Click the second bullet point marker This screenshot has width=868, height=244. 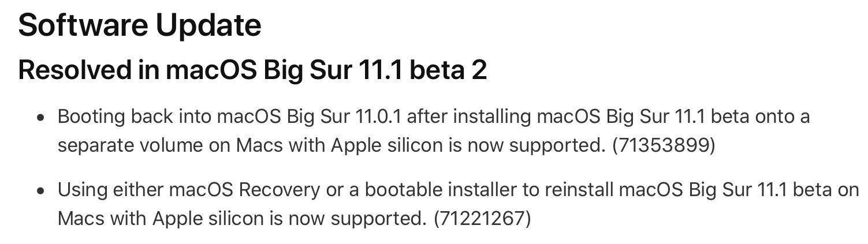(40, 191)
